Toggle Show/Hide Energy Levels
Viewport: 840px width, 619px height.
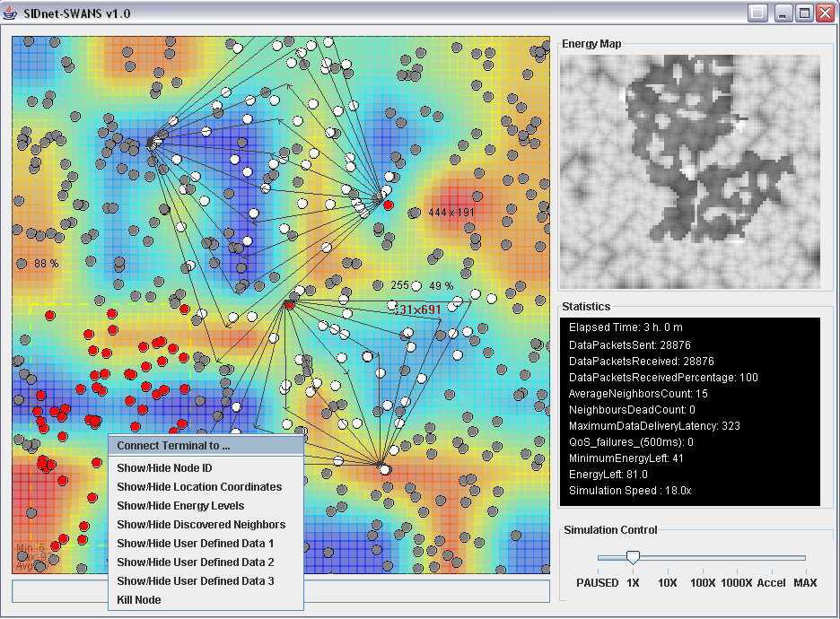[180, 506]
